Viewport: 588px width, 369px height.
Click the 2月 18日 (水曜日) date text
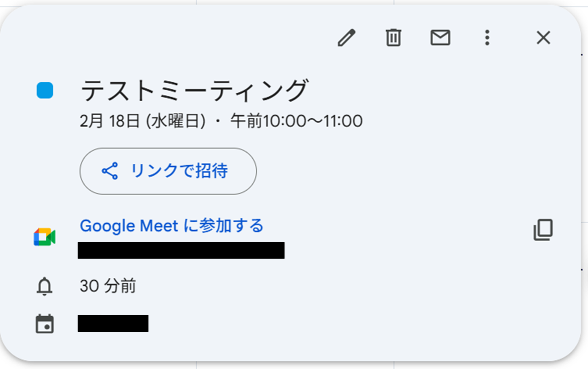click(x=142, y=121)
